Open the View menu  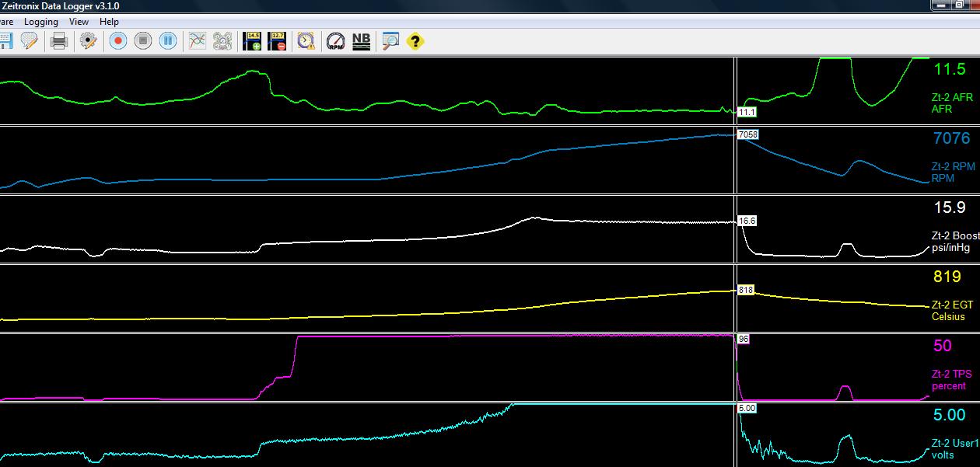(x=78, y=21)
